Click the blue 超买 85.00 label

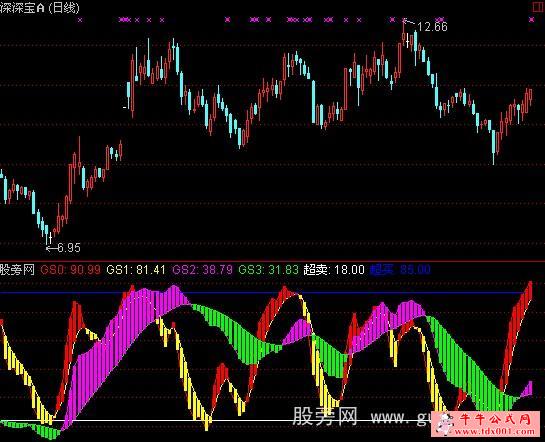coord(400,270)
